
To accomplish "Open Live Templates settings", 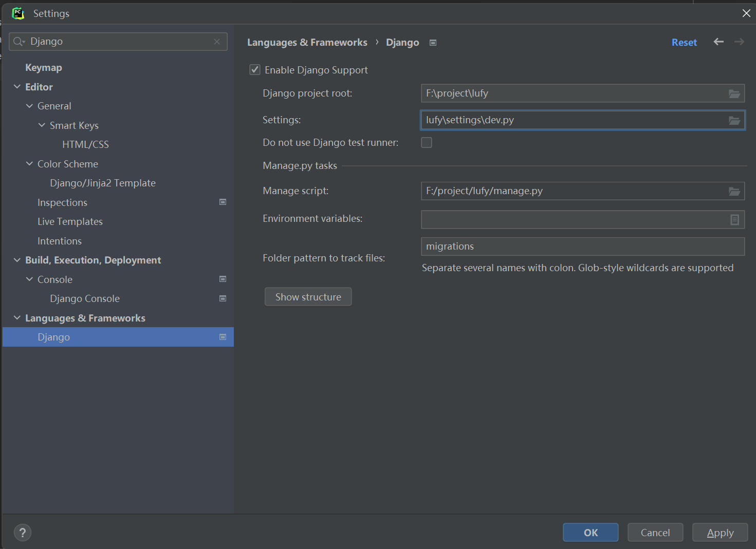I will [70, 221].
